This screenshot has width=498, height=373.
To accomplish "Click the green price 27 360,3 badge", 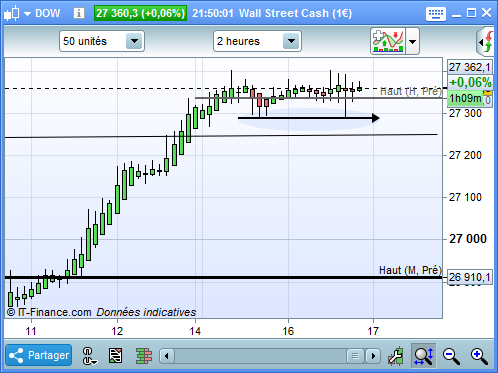I will (140, 13).
